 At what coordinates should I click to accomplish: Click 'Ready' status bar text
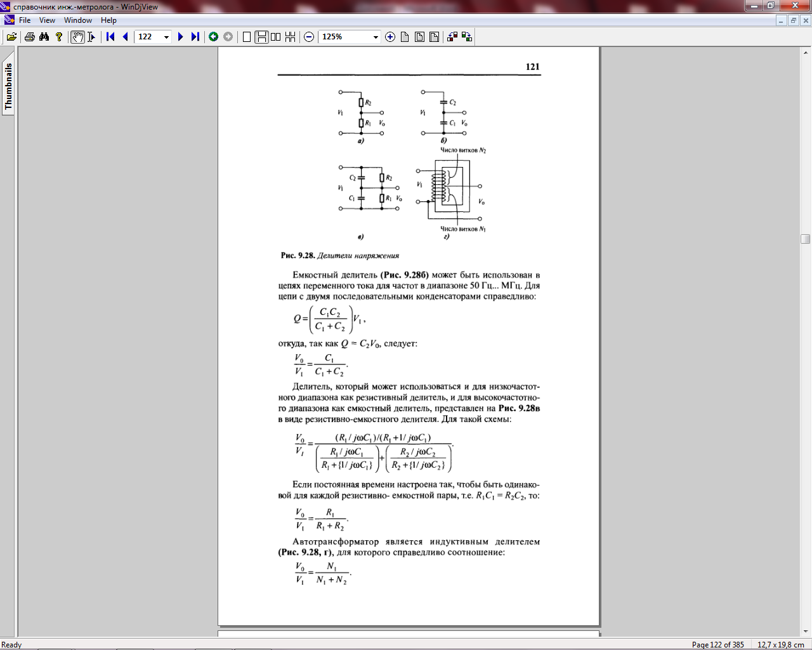[11, 644]
